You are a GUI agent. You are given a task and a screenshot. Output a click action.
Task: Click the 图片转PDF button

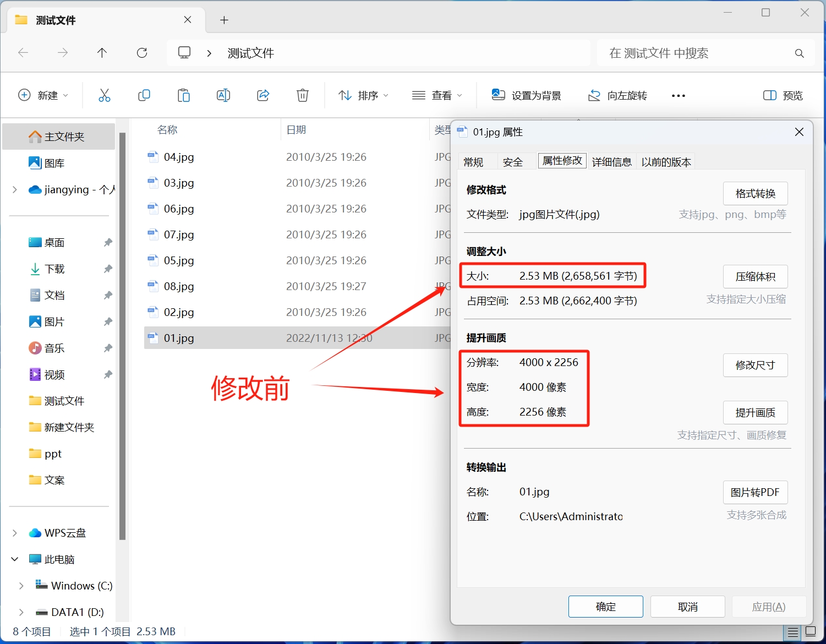[755, 492]
